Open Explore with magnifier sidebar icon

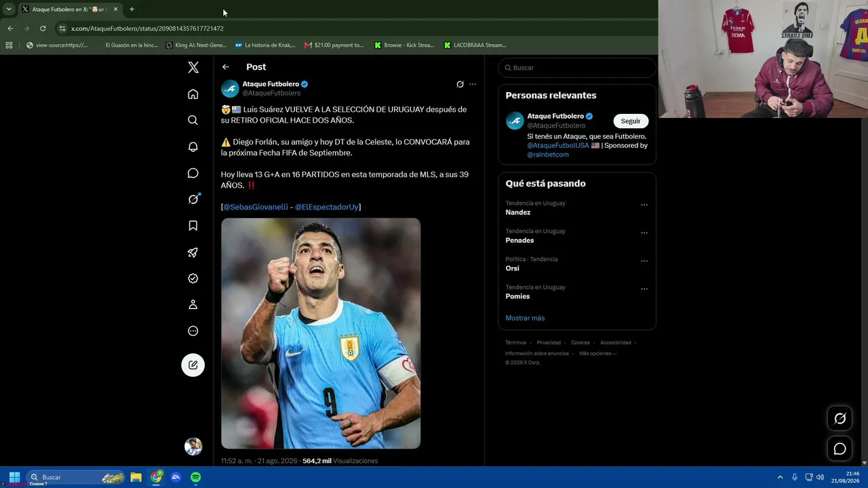pos(193,120)
